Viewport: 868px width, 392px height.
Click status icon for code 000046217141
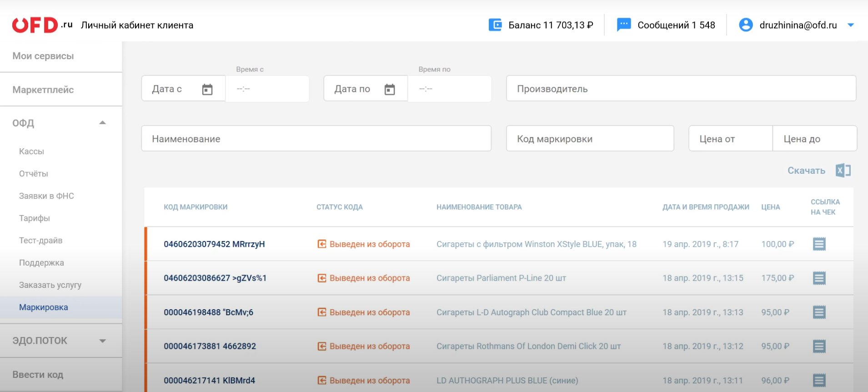point(322,381)
